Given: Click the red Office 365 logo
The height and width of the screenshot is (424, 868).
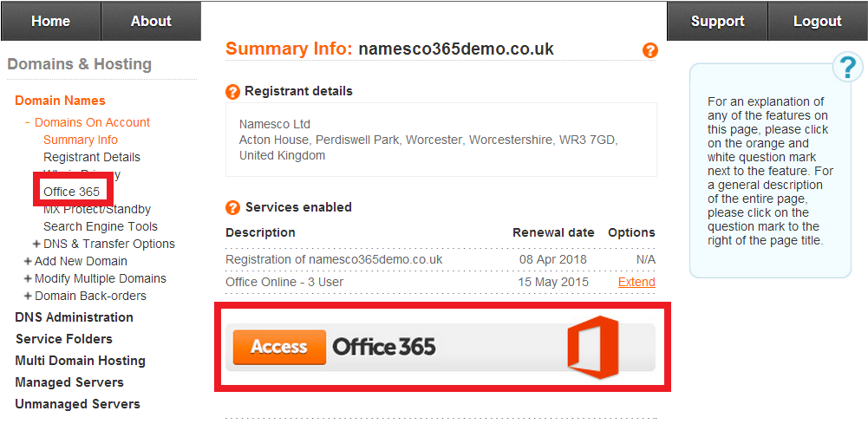Looking at the screenshot, I should point(593,348).
